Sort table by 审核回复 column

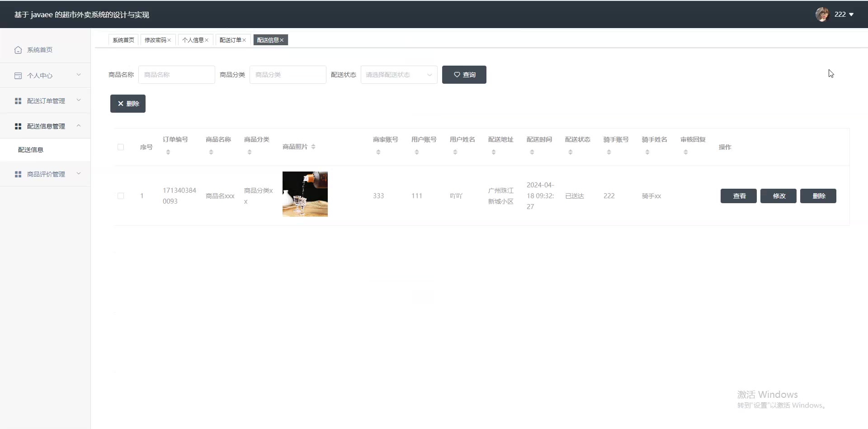[686, 152]
